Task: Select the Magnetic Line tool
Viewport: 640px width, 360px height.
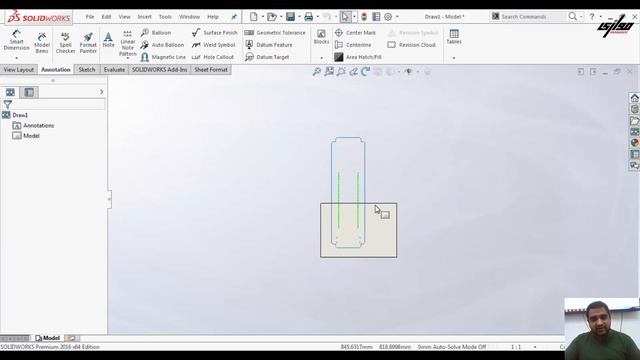Action: (x=163, y=57)
